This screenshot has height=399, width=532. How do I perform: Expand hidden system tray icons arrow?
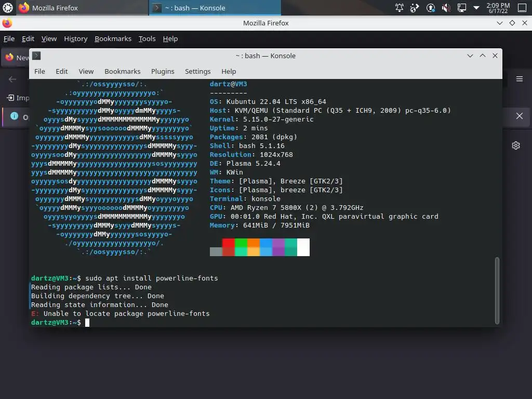point(476,7)
